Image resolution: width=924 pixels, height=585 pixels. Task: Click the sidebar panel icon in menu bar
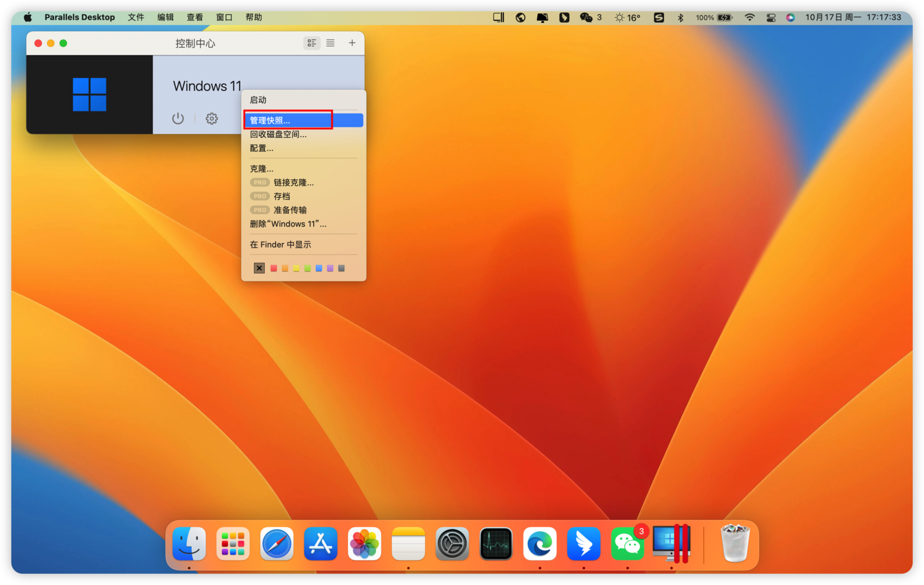(499, 17)
